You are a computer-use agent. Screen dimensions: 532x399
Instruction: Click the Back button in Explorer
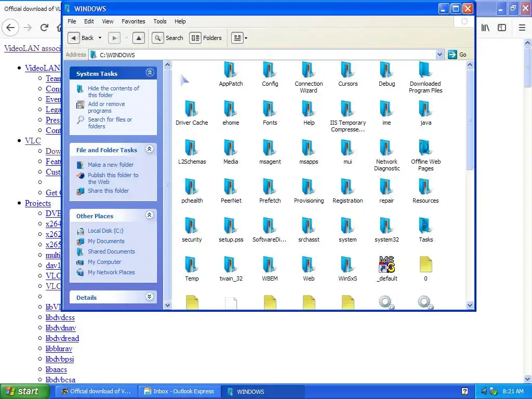coord(81,38)
